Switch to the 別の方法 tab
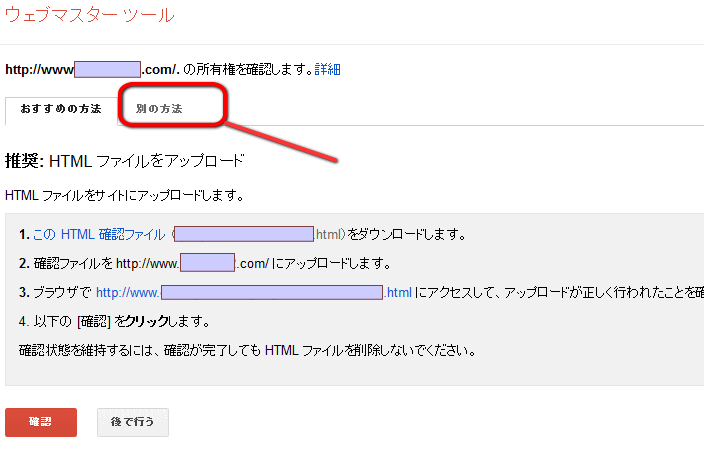Viewport: 704px width, 452px height. click(159, 108)
